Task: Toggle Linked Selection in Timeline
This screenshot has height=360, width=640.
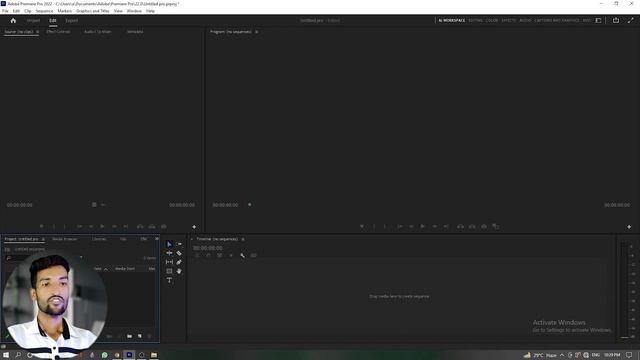Action: [x=220, y=256]
